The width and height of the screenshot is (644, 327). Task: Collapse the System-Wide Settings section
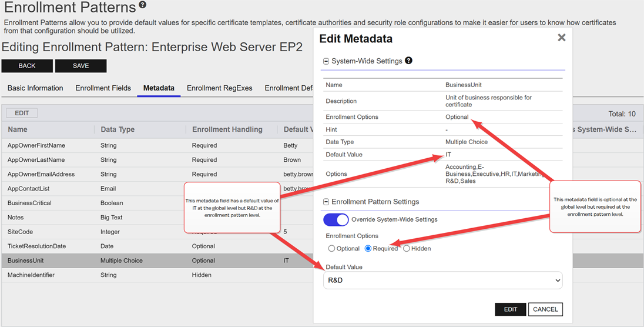coord(326,61)
